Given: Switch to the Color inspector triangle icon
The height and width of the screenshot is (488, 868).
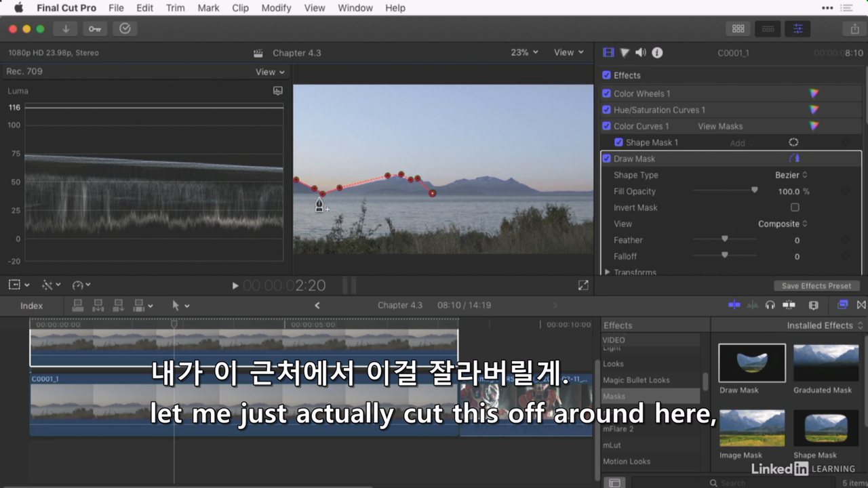Looking at the screenshot, I should [x=625, y=53].
